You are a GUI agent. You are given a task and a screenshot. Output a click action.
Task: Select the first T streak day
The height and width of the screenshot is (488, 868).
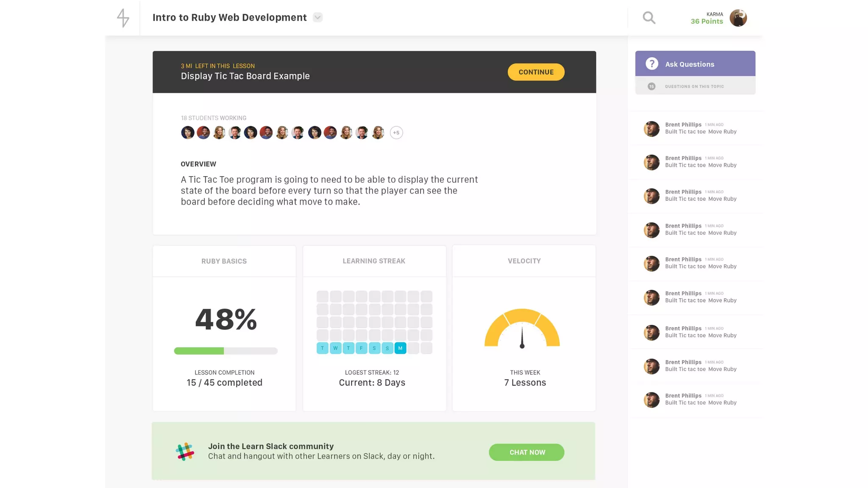323,348
